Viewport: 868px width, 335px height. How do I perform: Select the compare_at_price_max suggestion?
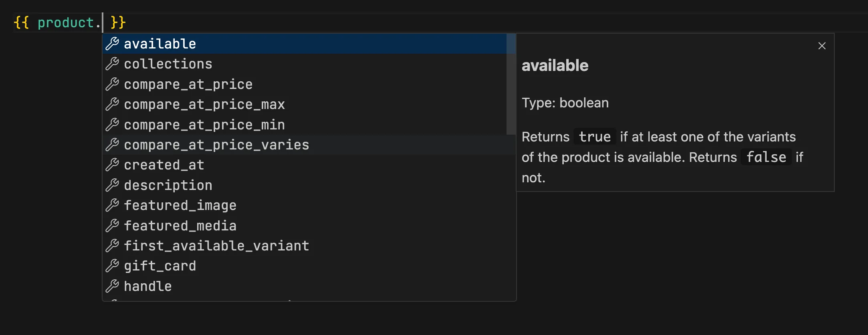[204, 105]
